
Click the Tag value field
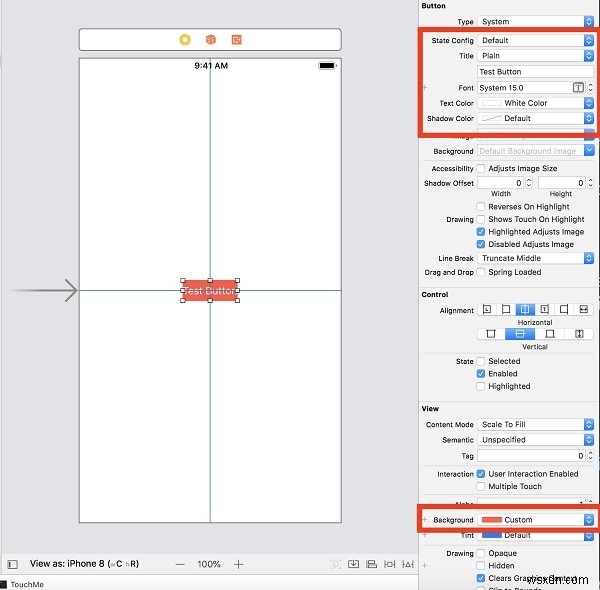click(532, 456)
